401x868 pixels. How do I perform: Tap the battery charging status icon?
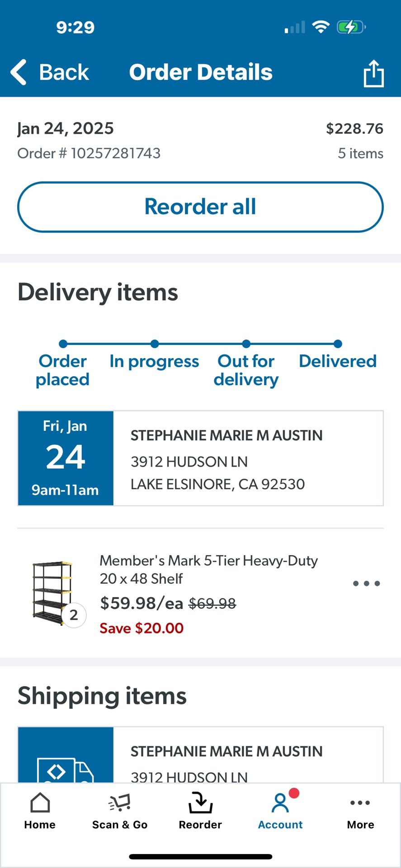(x=351, y=27)
